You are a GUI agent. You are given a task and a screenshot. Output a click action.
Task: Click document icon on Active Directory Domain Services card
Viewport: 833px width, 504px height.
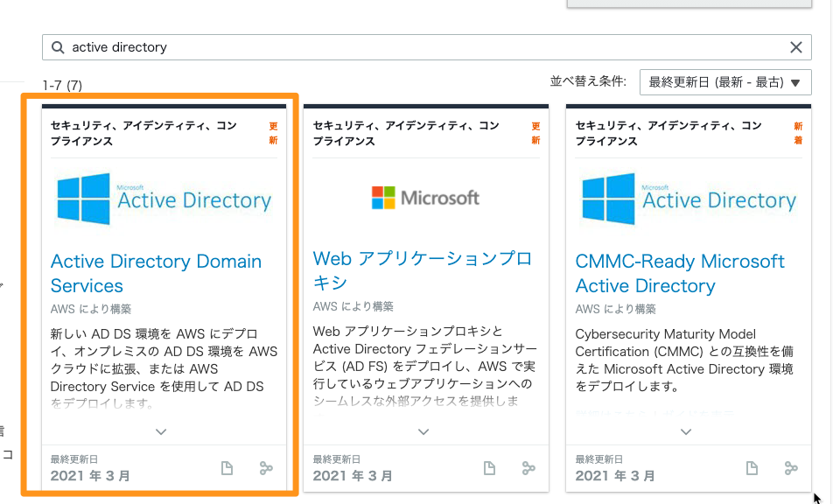pos(227,468)
